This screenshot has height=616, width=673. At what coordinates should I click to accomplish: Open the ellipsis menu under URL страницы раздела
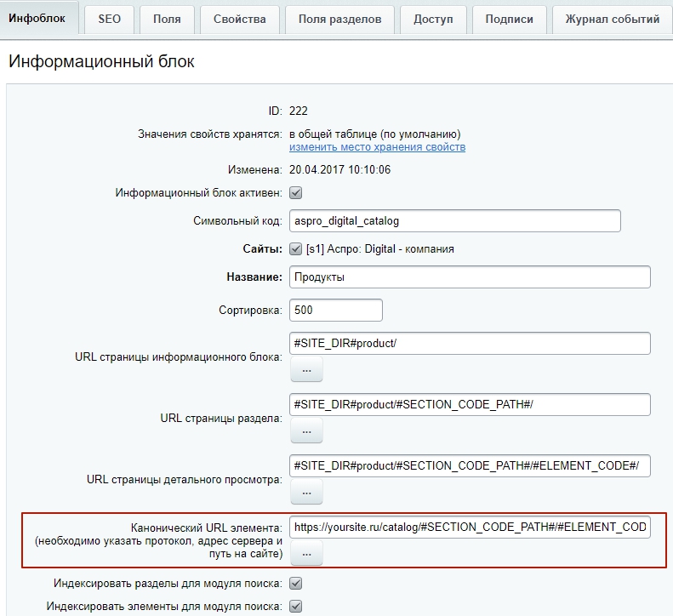click(x=306, y=431)
